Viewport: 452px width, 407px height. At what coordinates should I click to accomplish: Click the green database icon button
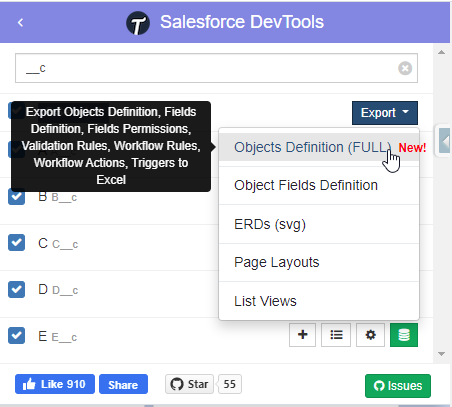click(x=404, y=335)
